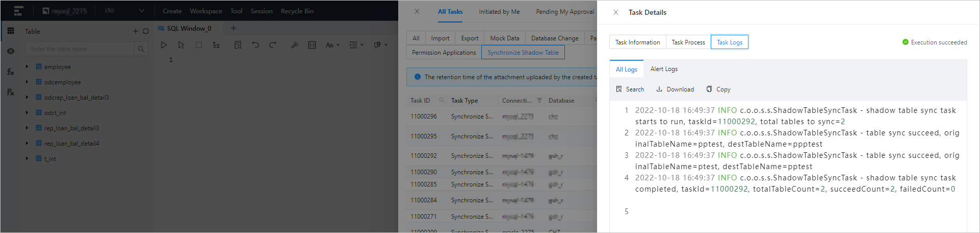980x233 pixels.
Task: Expand the odct_int table node
Action: coord(27,112)
